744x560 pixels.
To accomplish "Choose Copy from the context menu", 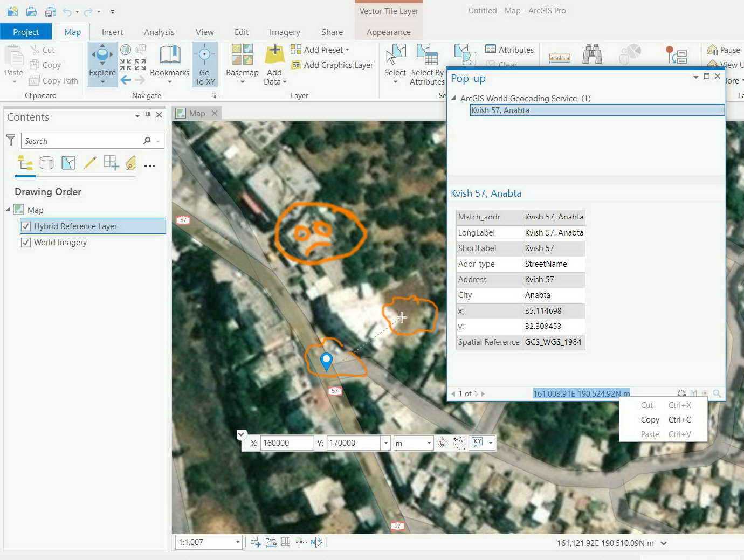I will click(650, 420).
